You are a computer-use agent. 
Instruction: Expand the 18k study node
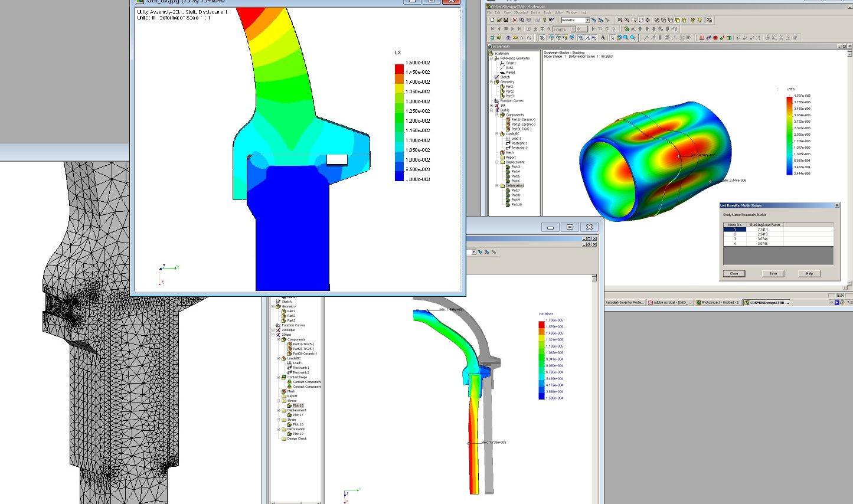[x=491, y=106]
